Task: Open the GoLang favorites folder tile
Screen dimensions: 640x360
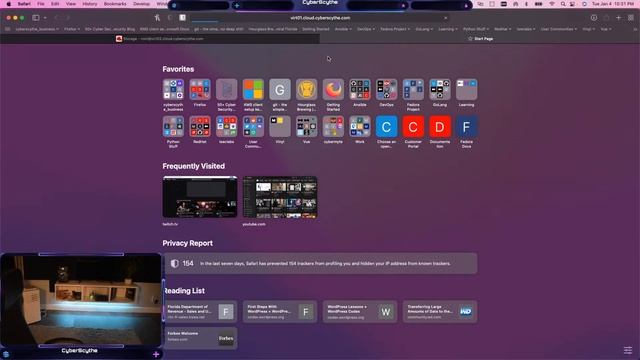Action: (440, 90)
